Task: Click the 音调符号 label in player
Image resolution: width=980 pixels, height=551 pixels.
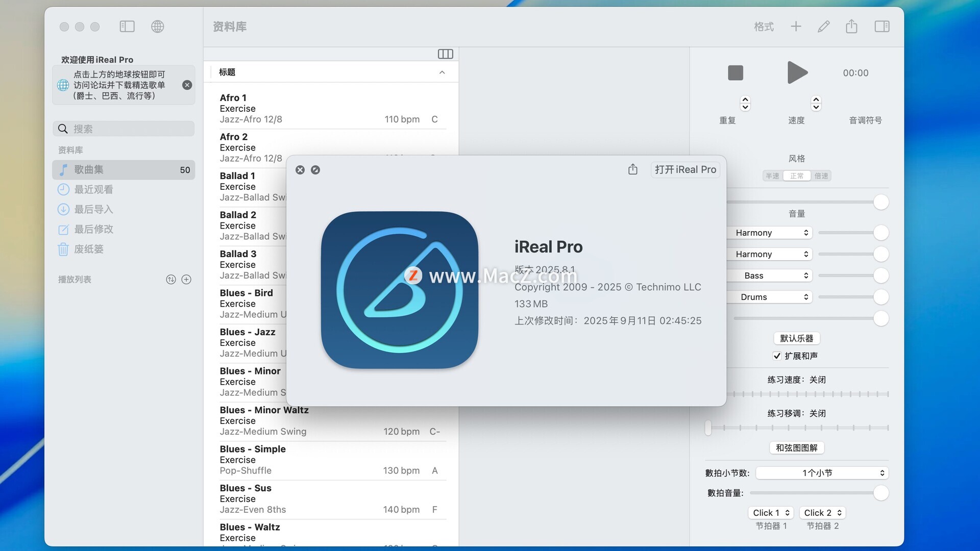Action: coord(865,120)
